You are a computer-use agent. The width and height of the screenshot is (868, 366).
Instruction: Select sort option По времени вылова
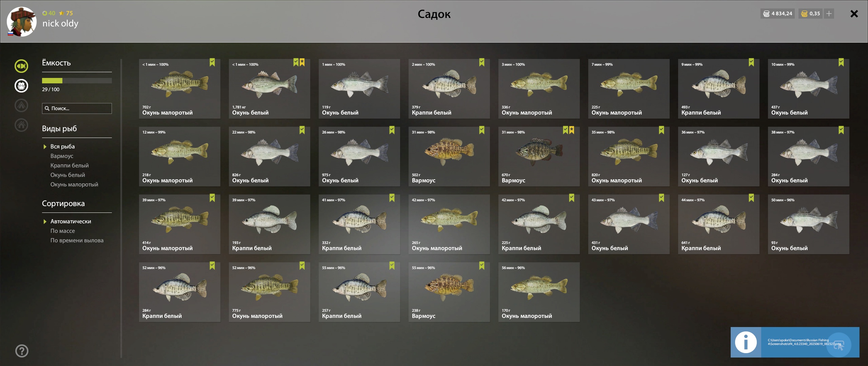point(77,240)
